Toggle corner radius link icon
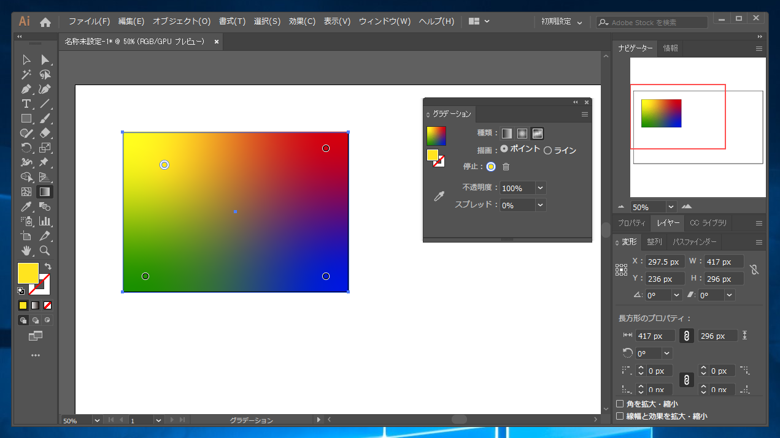 coord(686,380)
